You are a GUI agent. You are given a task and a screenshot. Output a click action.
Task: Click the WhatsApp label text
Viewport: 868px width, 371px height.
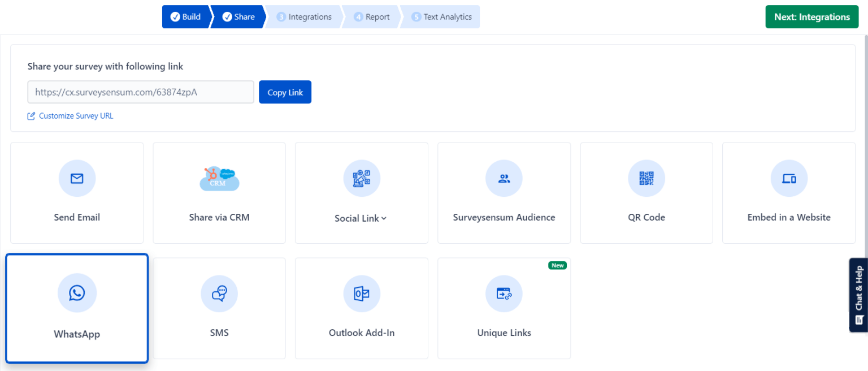click(77, 334)
